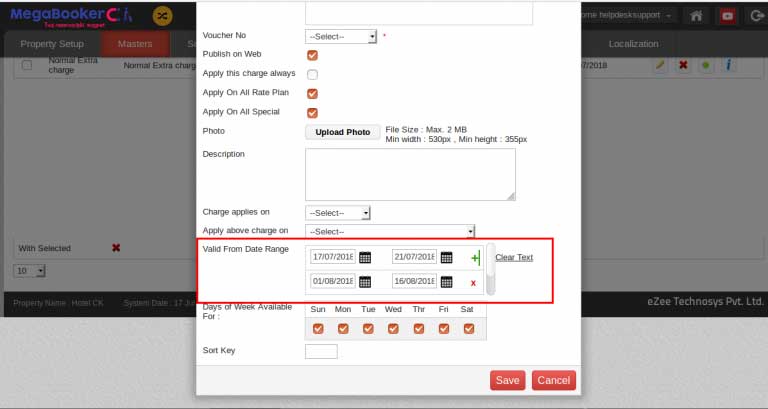Click Upload Photo button
The height and width of the screenshot is (409, 768).
(343, 132)
